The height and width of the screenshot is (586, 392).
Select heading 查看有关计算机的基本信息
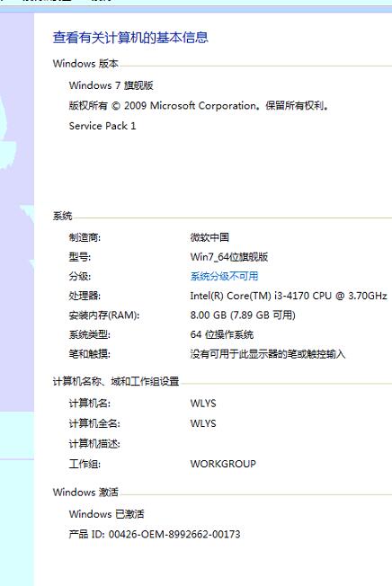click(130, 38)
